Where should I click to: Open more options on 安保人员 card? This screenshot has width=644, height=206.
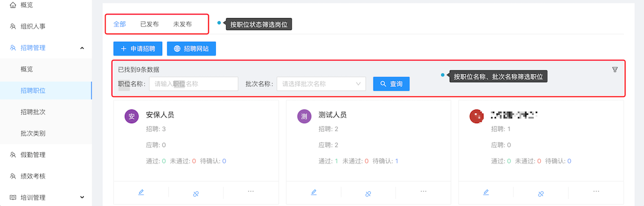[251, 191]
